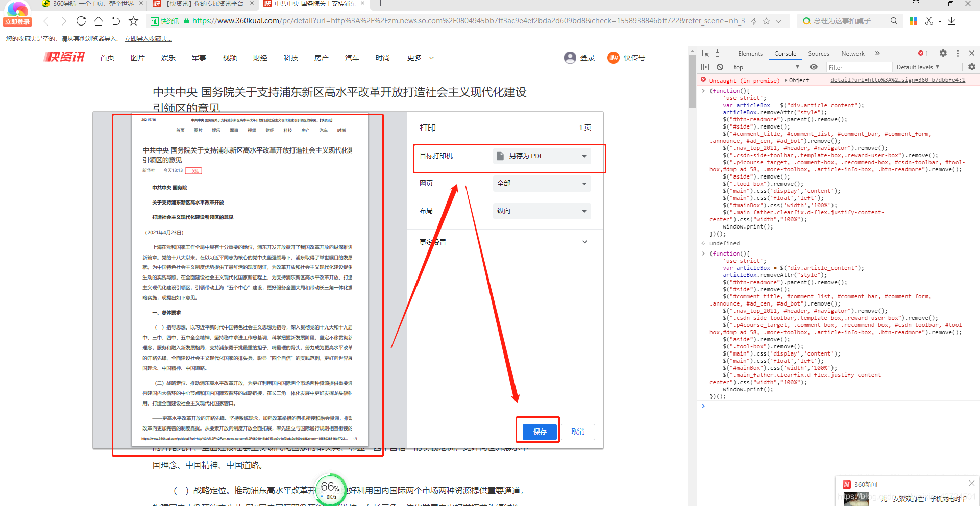Click the colorful apps grid icon
The height and width of the screenshot is (506, 980).
(914, 21)
